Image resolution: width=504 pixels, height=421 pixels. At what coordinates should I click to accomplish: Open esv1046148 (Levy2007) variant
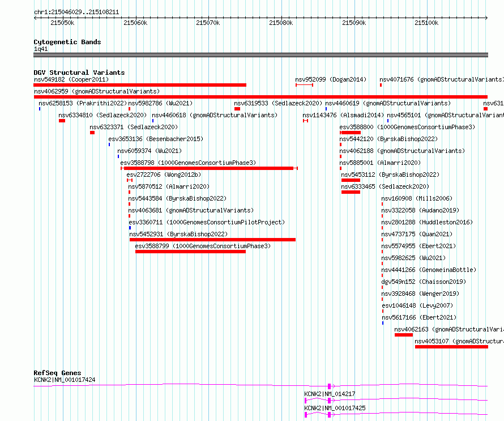(x=417, y=305)
